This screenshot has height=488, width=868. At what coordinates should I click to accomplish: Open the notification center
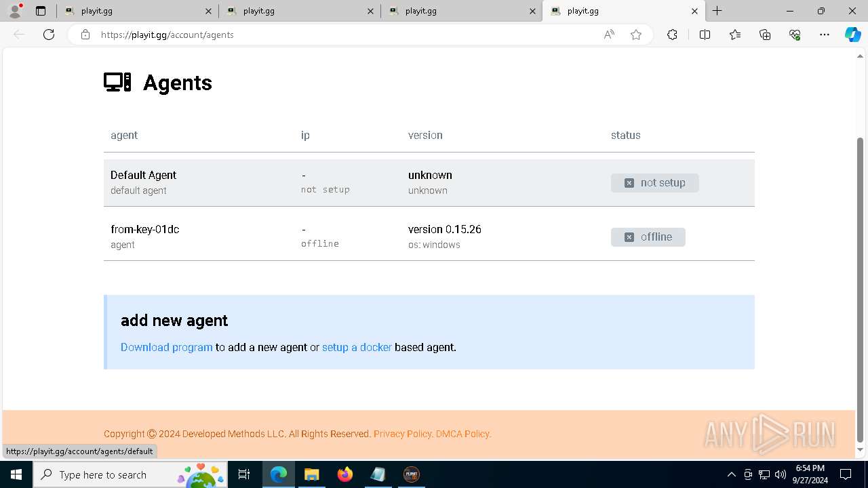846,474
